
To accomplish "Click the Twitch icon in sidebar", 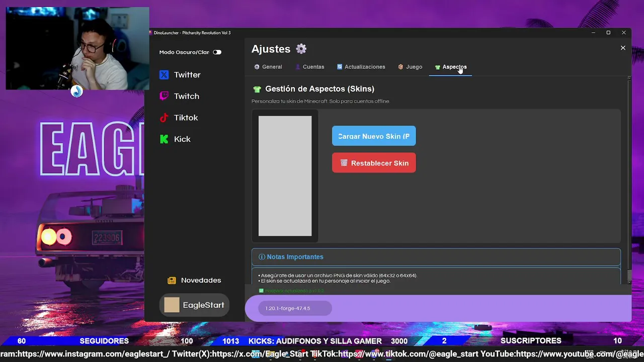I will [x=164, y=96].
